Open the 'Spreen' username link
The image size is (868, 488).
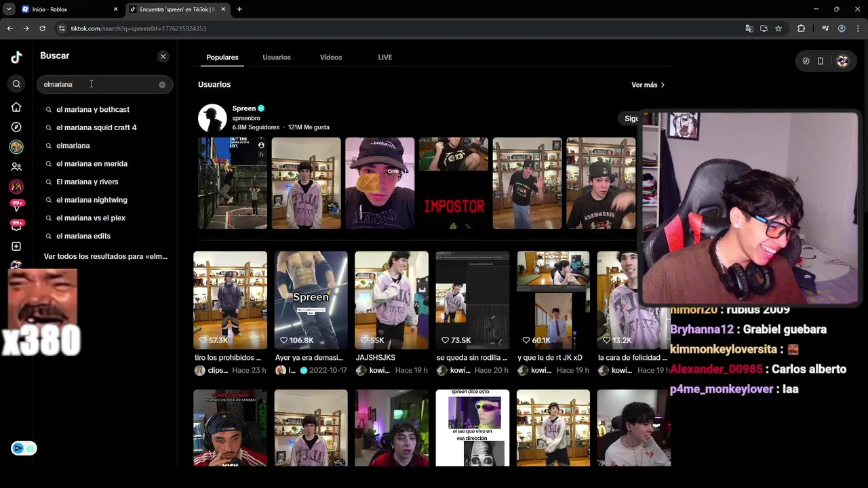pos(244,108)
